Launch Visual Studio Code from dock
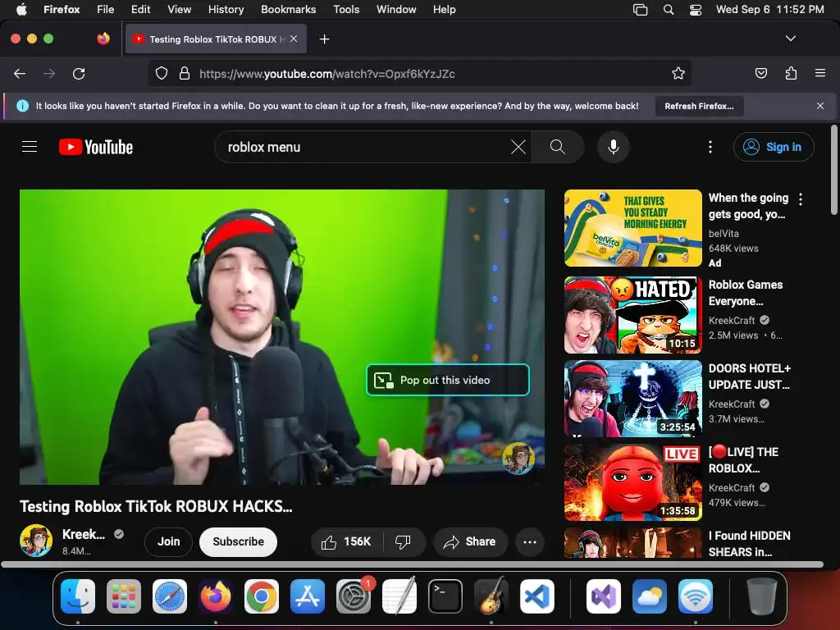The height and width of the screenshot is (630, 840). [537, 596]
